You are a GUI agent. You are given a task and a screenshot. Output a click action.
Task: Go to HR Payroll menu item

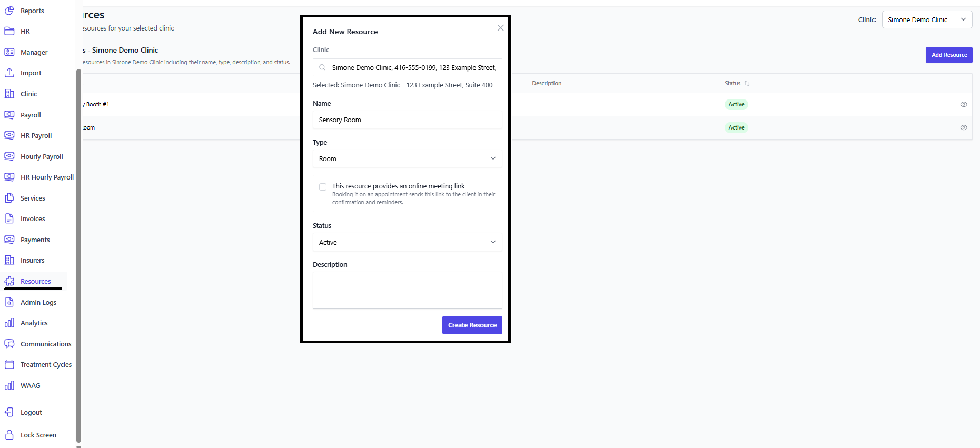pos(36,135)
